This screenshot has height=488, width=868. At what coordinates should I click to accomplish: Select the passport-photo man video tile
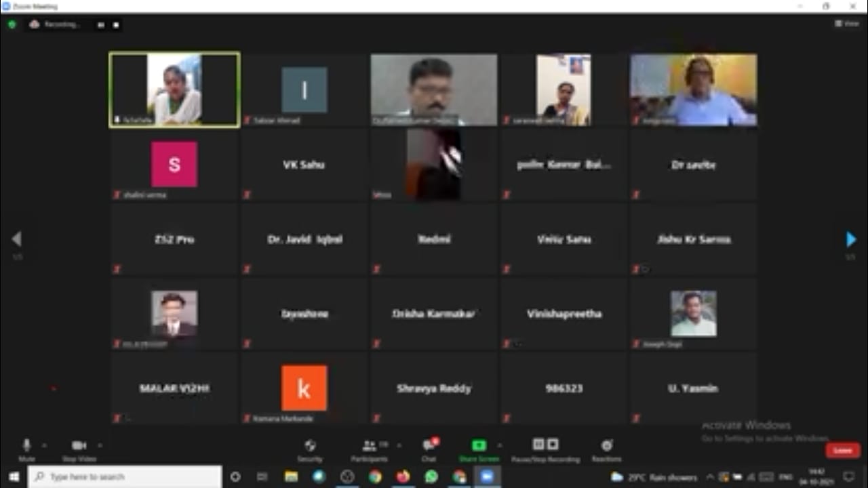[174, 314]
